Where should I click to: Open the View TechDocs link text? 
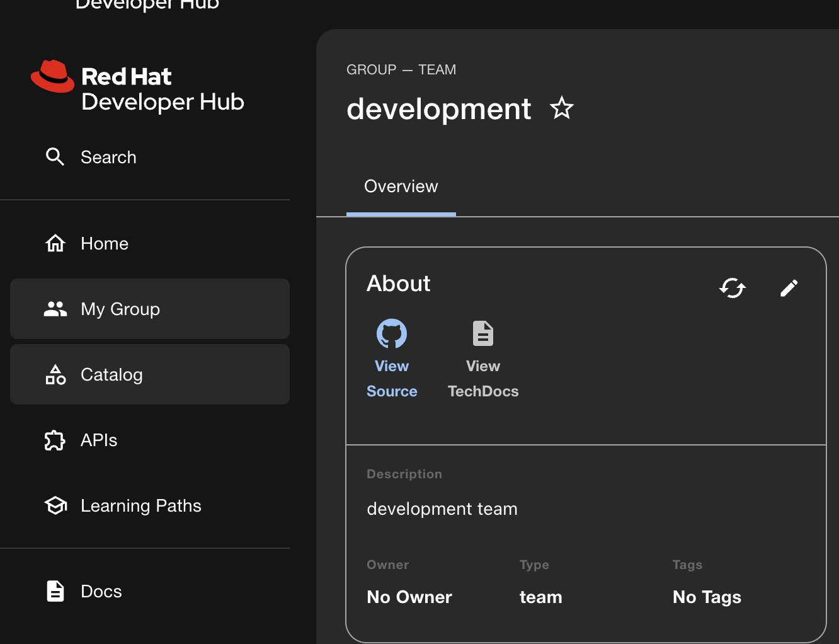coord(483,379)
